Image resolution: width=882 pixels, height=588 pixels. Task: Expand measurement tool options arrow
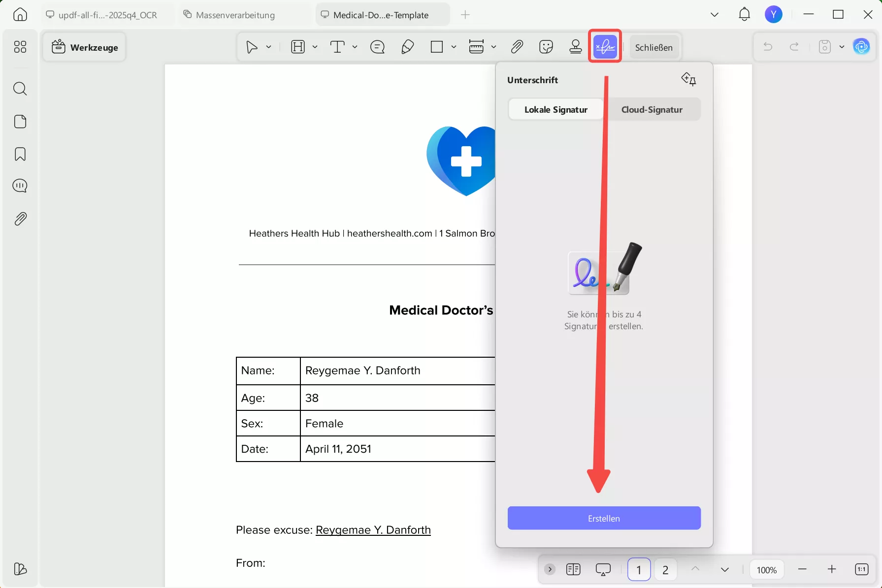coord(493,47)
